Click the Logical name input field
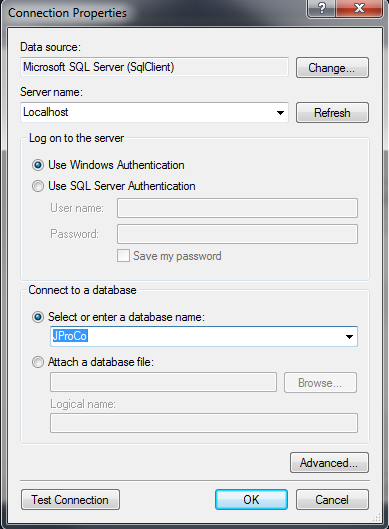Viewport: 389px width, 529px height. (204, 423)
